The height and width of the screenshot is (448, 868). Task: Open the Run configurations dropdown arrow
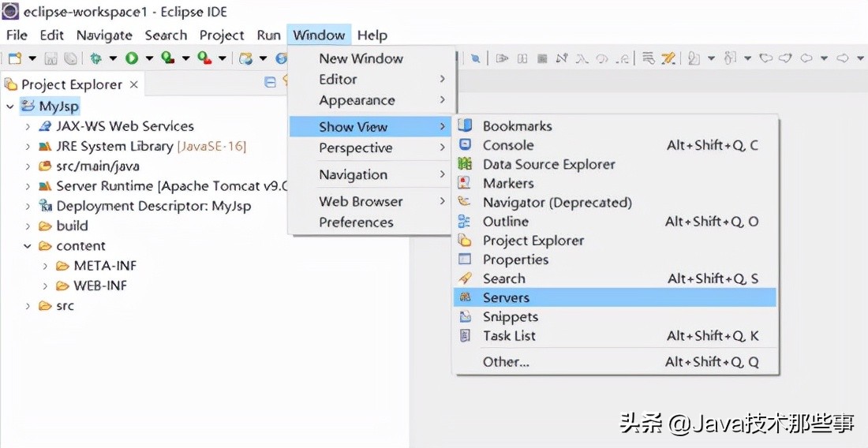tap(149, 58)
